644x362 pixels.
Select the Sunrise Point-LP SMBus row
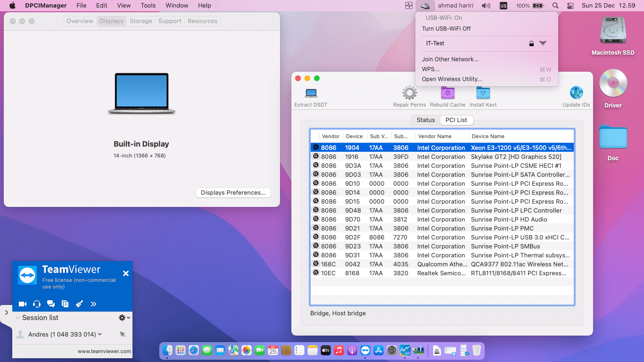pos(442,246)
